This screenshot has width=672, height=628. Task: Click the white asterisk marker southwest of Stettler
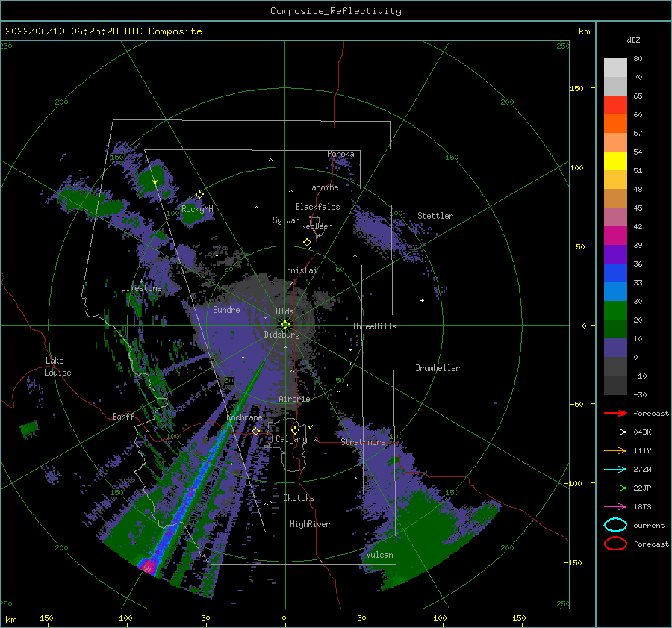[355, 256]
